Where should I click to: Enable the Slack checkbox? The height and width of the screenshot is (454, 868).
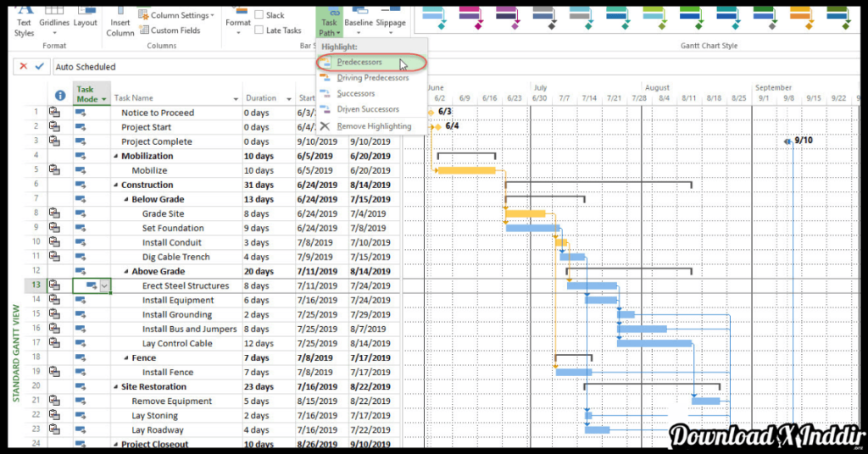tap(259, 15)
